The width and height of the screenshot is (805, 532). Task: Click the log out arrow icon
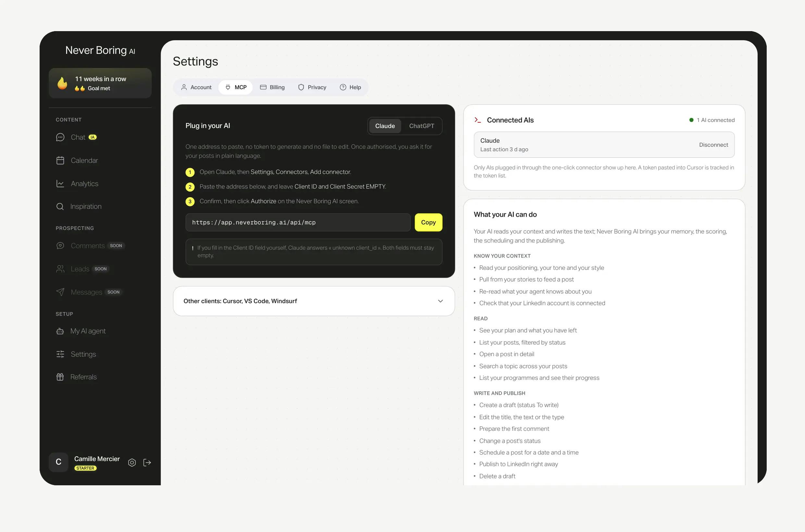coord(147,463)
